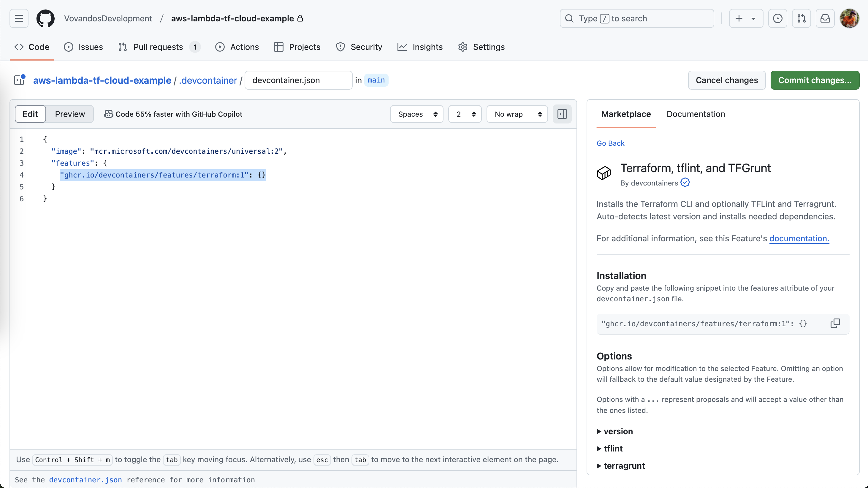868x488 pixels.
Task: View pull requests from the top bar icon
Action: click(x=802, y=18)
